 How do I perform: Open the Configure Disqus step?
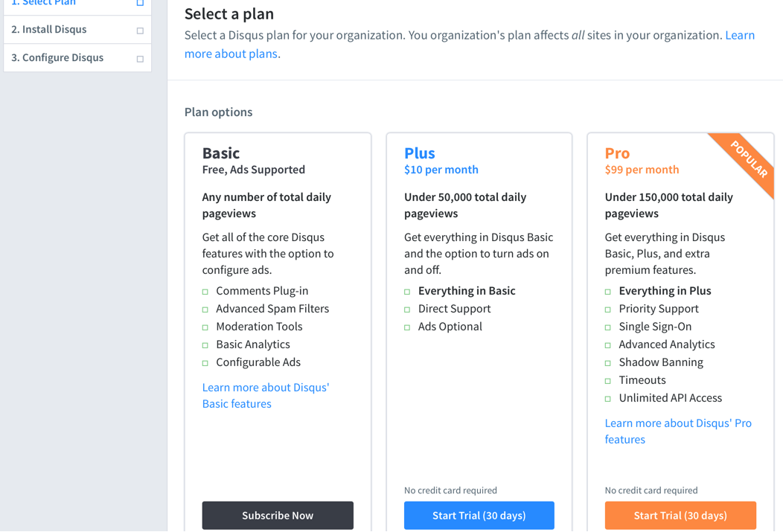coord(57,58)
